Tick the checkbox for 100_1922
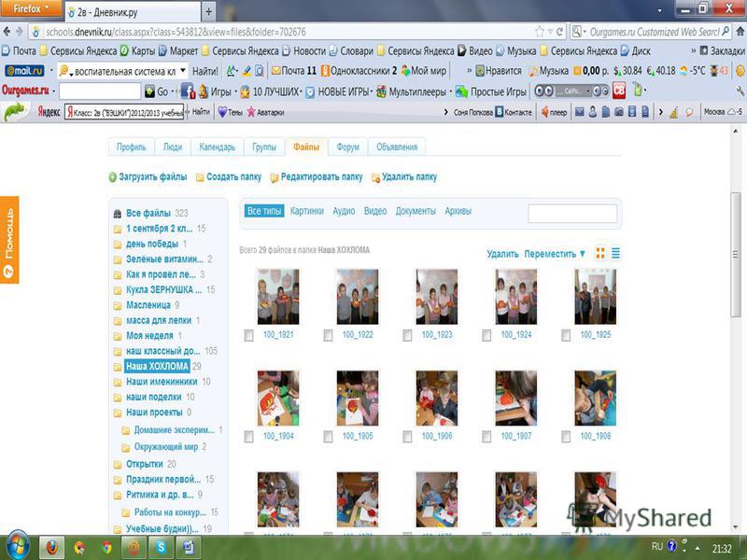This screenshot has width=747, height=560. pos(328,336)
